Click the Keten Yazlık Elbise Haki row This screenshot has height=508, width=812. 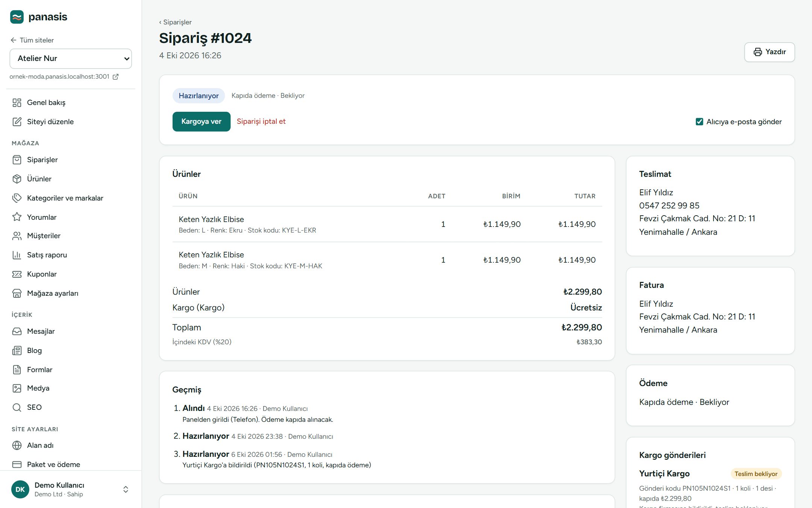387,260
